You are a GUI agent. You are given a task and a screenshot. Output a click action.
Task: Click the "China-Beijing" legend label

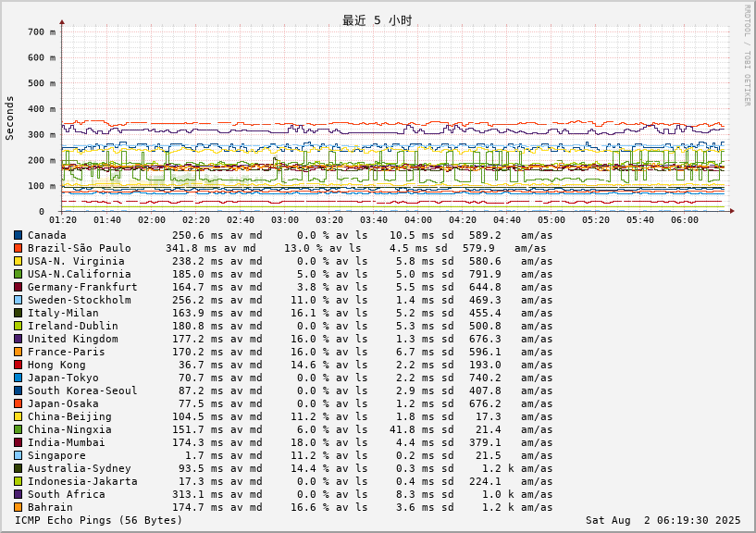[x=69, y=416]
